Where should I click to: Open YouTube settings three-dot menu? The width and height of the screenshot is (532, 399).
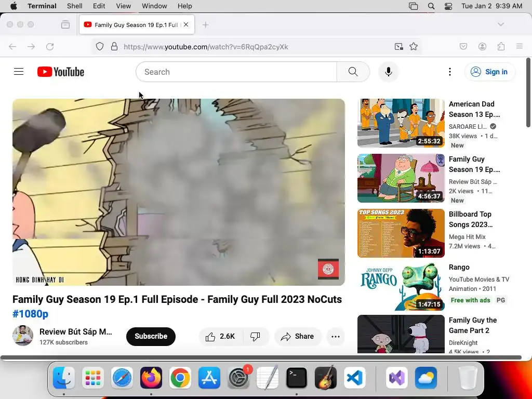pos(449,72)
